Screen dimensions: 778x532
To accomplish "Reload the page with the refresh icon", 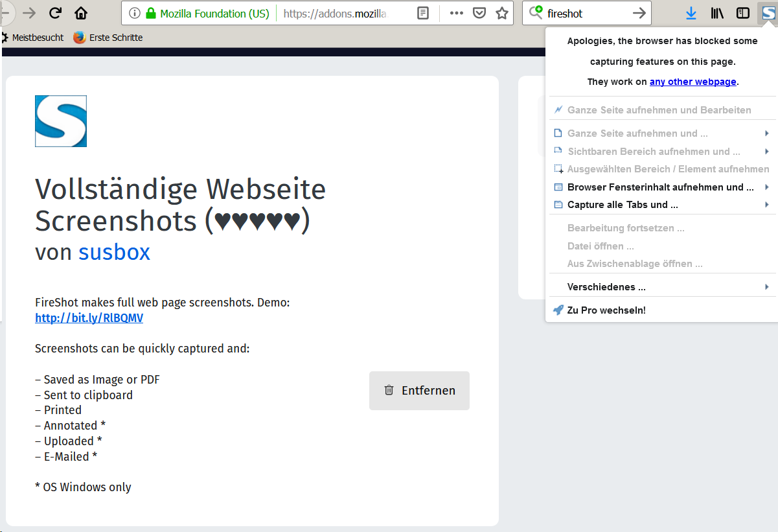I will [x=56, y=13].
